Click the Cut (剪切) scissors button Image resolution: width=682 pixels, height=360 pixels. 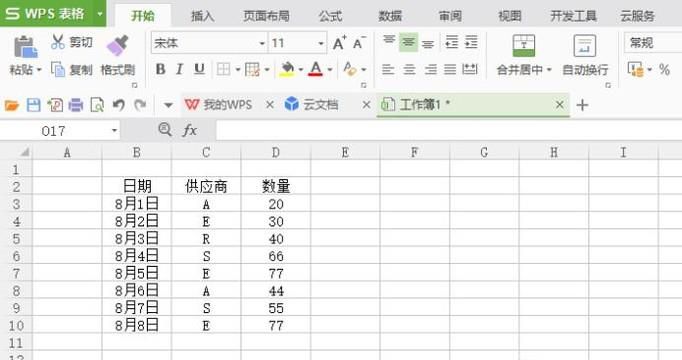click(71, 43)
